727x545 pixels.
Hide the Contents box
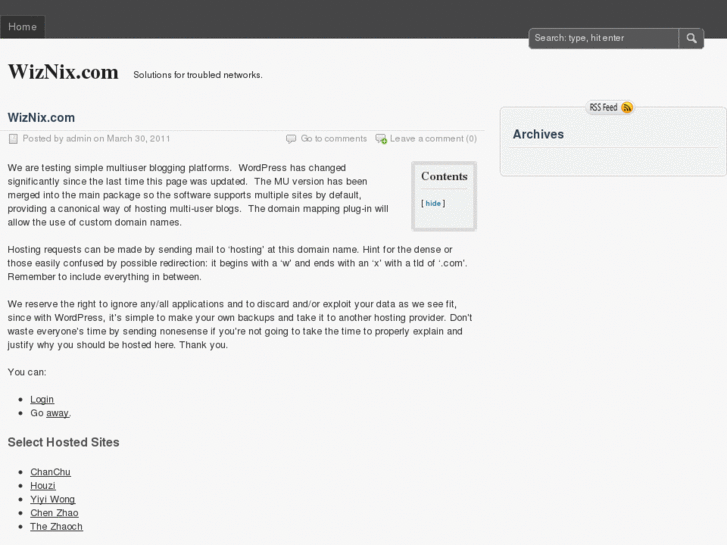[x=433, y=203]
